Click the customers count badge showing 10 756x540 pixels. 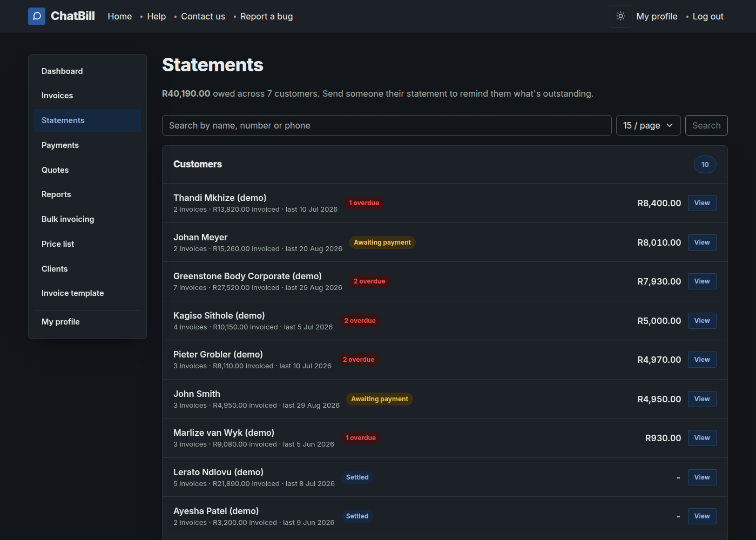[x=705, y=165]
